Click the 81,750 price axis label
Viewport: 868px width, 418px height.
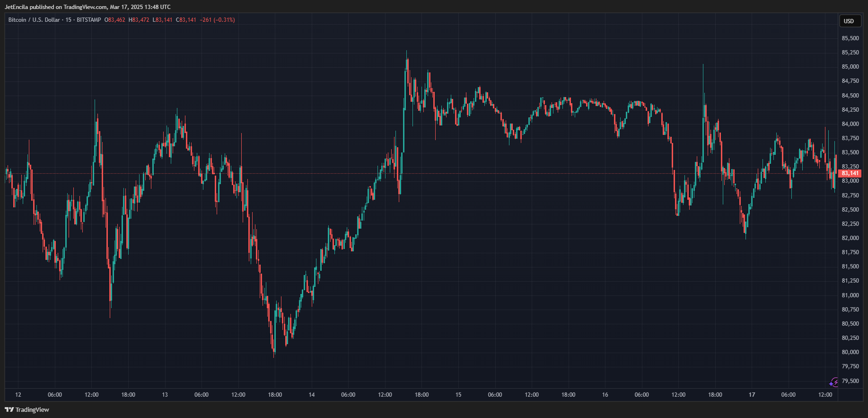tap(850, 252)
